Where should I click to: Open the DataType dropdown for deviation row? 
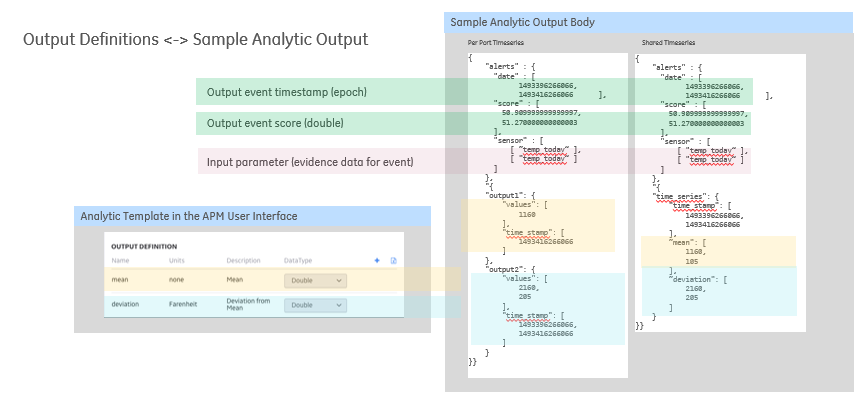point(315,305)
